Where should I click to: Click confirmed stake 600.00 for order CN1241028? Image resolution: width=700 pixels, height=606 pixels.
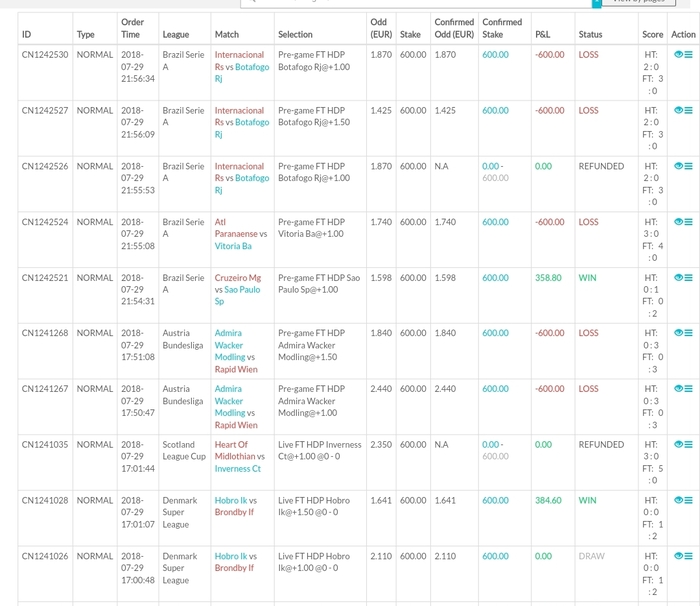(495, 500)
